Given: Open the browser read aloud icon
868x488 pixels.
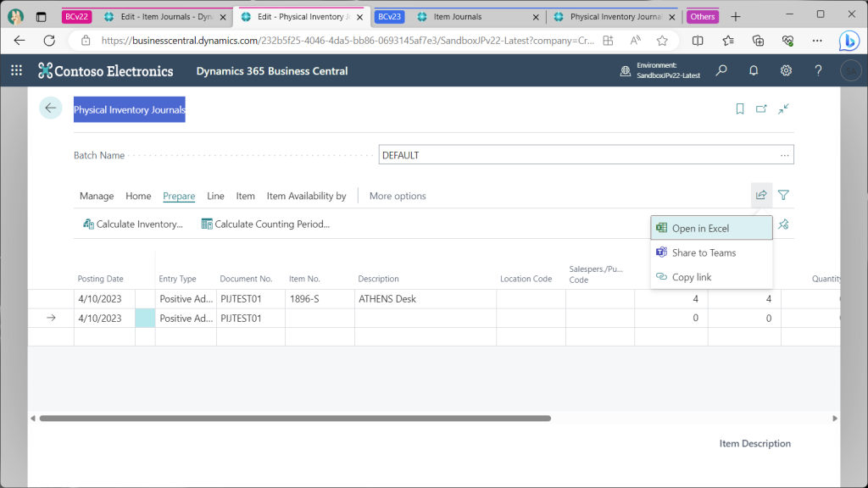Looking at the screenshot, I should tap(635, 41).
